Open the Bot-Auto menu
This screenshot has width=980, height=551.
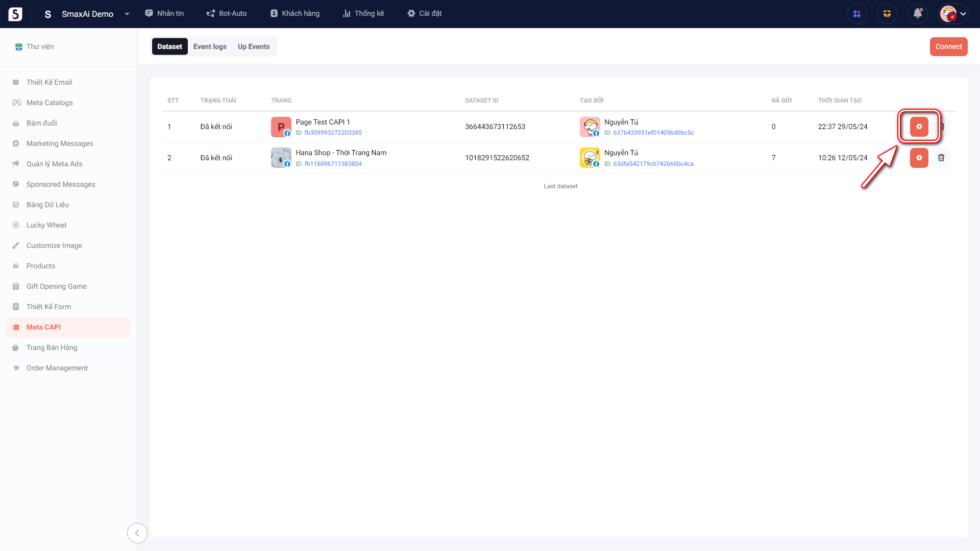tap(227, 14)
